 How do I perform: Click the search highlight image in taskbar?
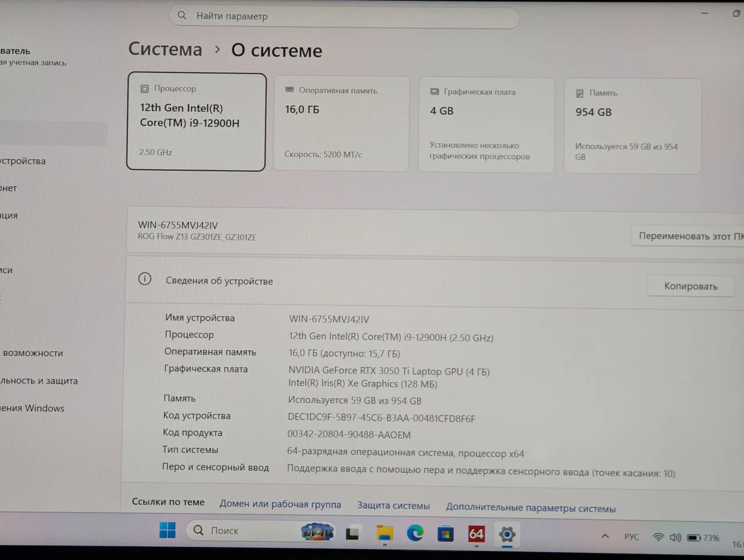point(317,530)
